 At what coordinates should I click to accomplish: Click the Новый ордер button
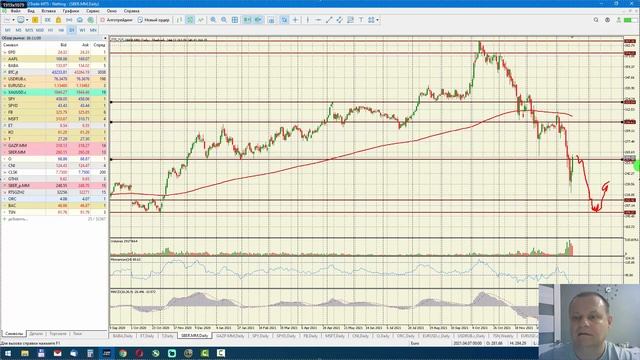[154, 20]
